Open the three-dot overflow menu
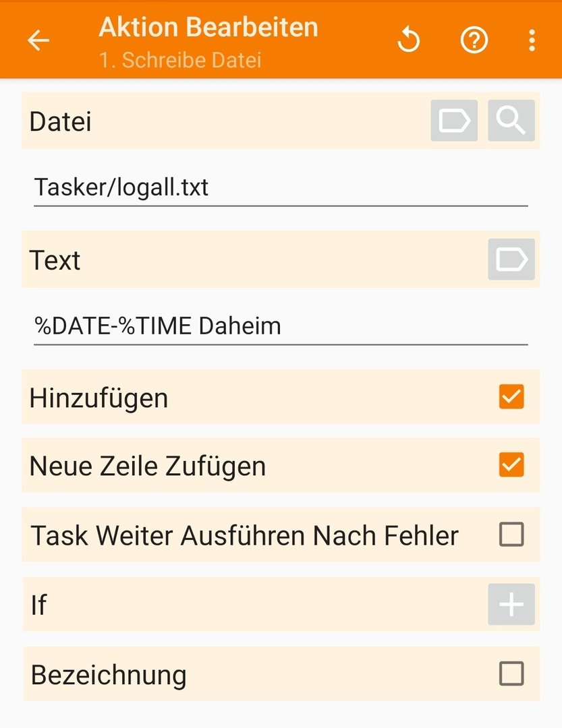Screen dimensions: 562x728 [532, 40]
